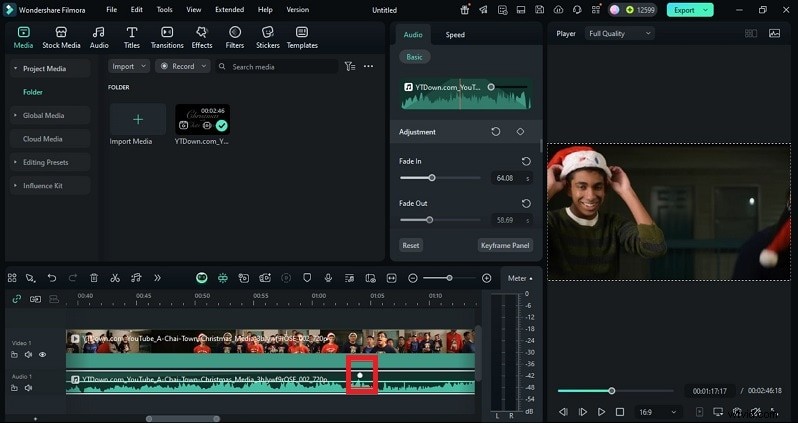Select the Audio properties tab
This screenshot has width=798, height=424.
pyautogui.click(x=413, y=35)
